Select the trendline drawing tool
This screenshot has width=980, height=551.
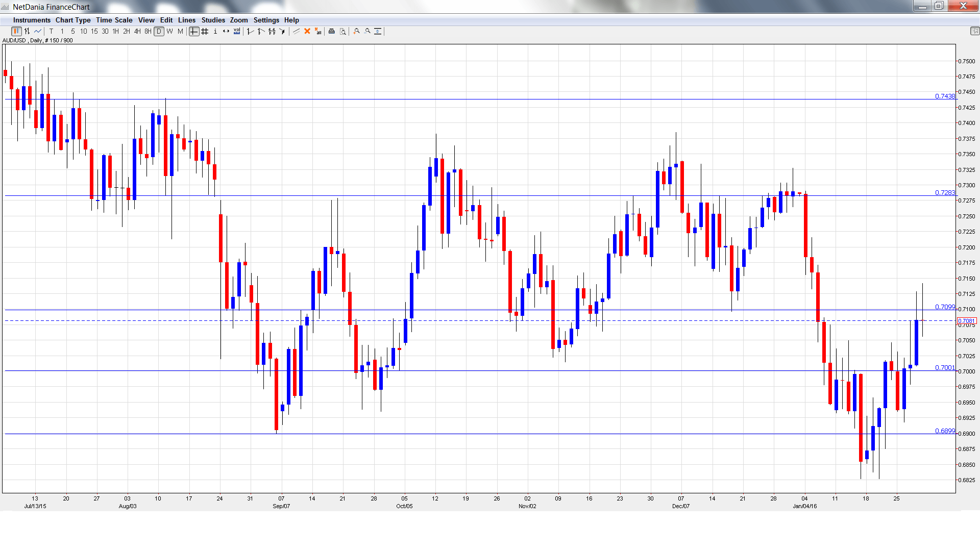(296, 32)
